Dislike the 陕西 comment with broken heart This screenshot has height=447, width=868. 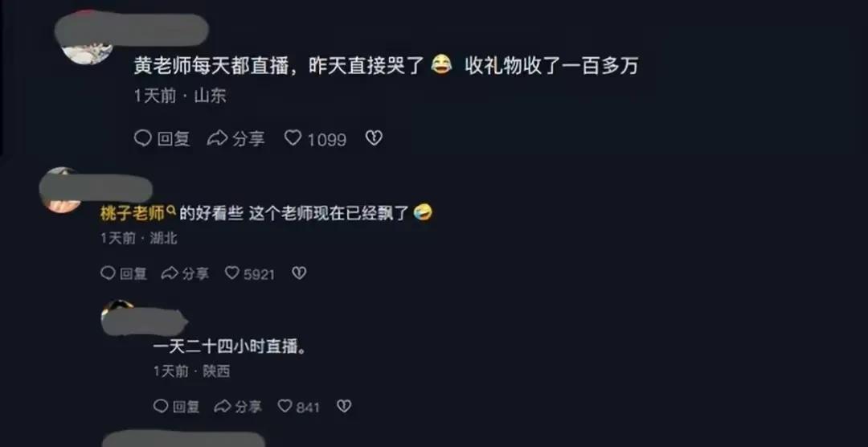(x=344, y=406)
